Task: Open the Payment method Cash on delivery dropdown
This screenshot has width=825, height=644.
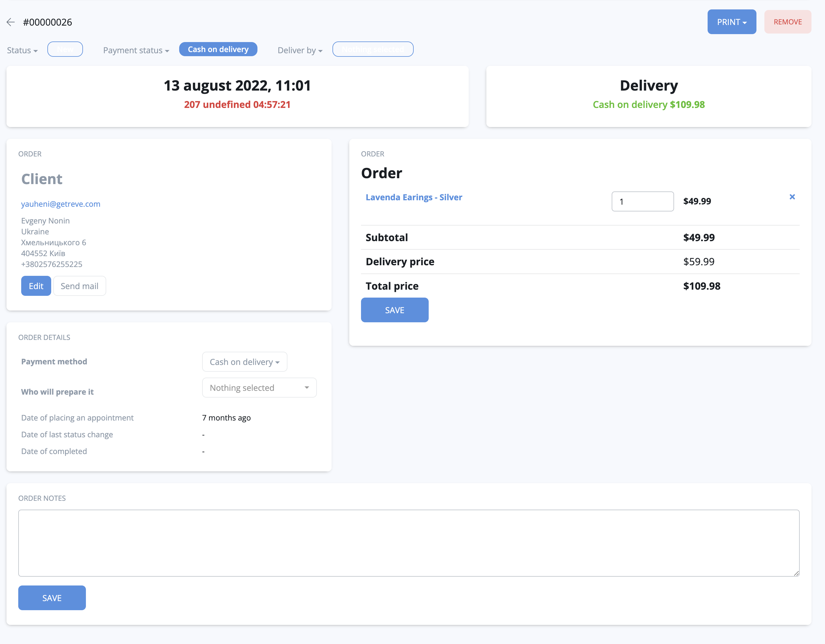Action: 244,362
